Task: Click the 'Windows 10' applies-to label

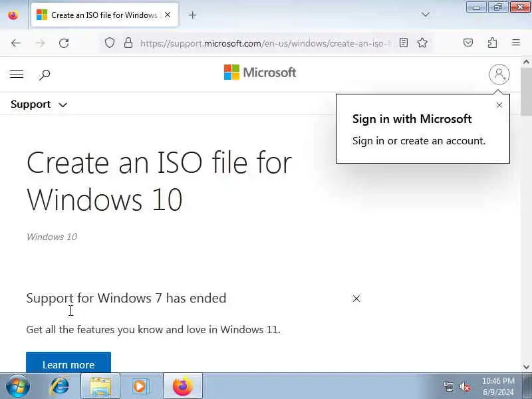Action: tap(52, 237)
